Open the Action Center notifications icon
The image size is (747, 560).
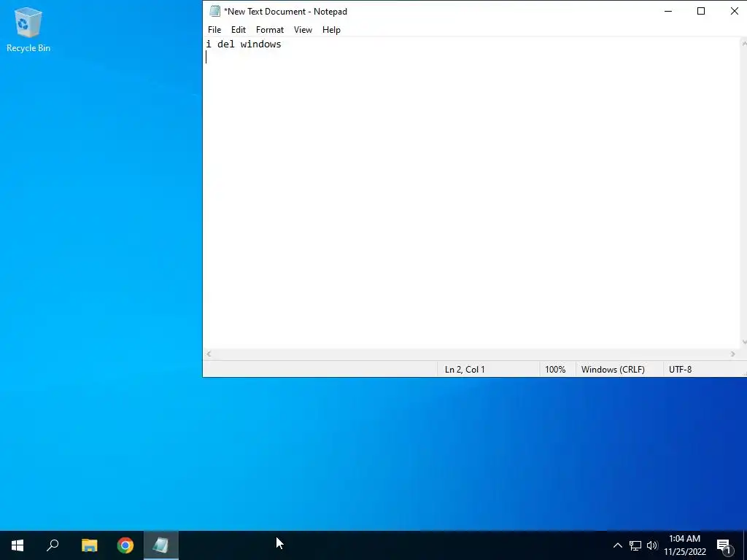click(724, 546)
